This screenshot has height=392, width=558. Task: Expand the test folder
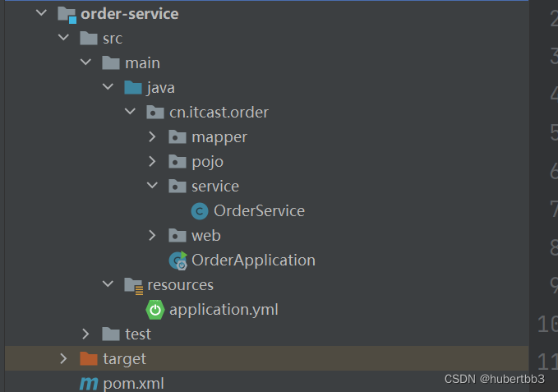tap(85, 334)
